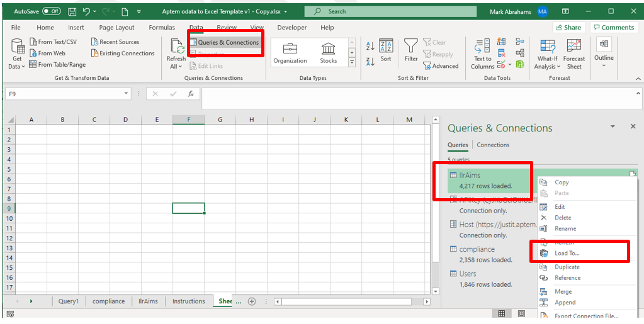Sort Z to A descending

(370, 62)
